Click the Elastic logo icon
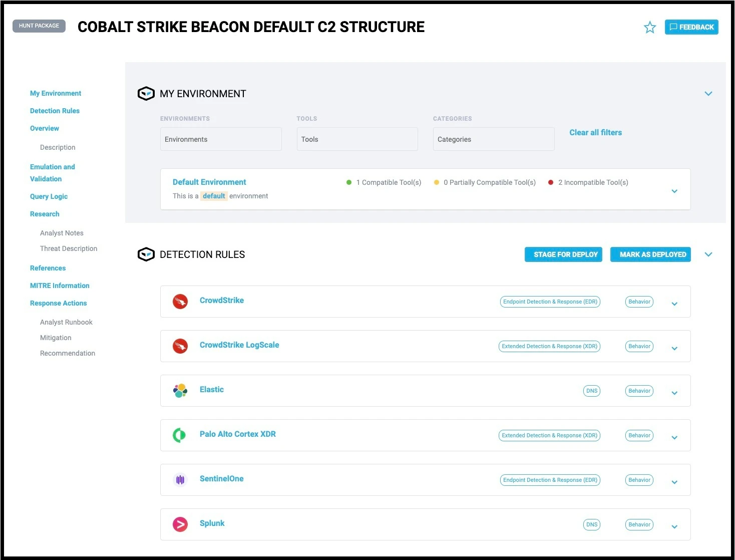The height and width of the screenshot is (560, 735). coord(180,391)
